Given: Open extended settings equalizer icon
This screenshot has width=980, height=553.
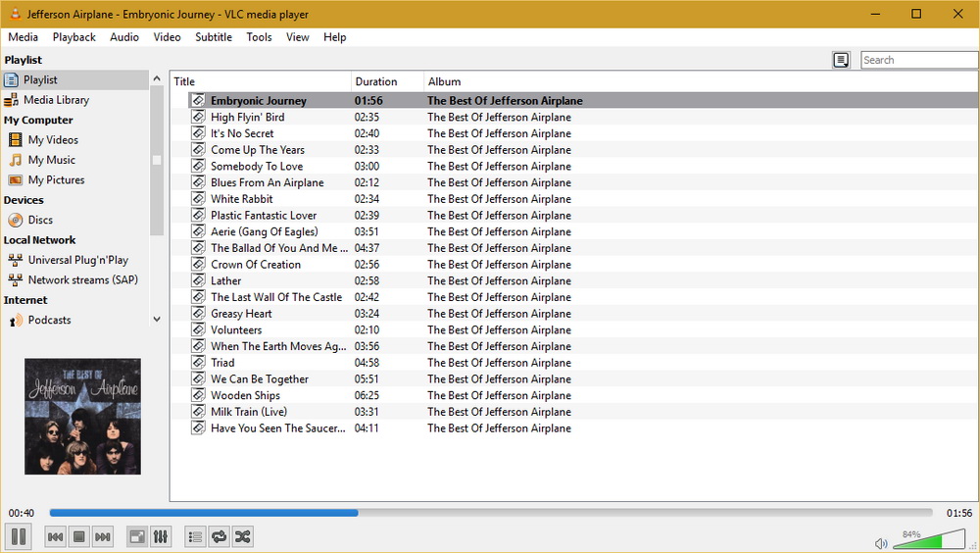Looking at the screenshot, I should (161, 536).
